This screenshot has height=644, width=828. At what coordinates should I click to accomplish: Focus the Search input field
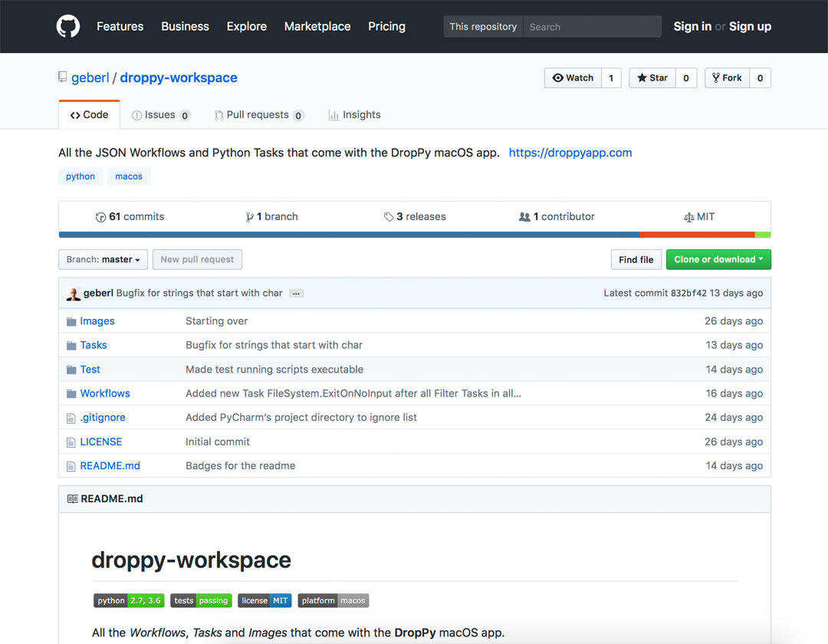point(592,26)
